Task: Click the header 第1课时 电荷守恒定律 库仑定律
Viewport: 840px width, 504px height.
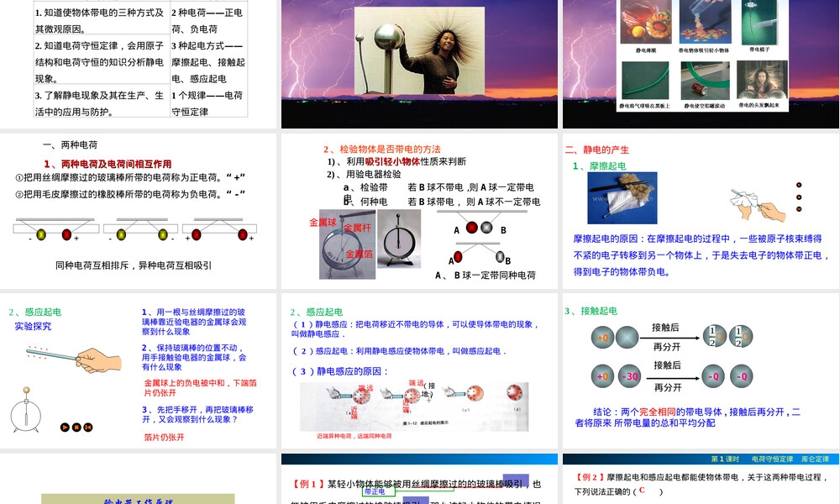Action: coord(769,459)
